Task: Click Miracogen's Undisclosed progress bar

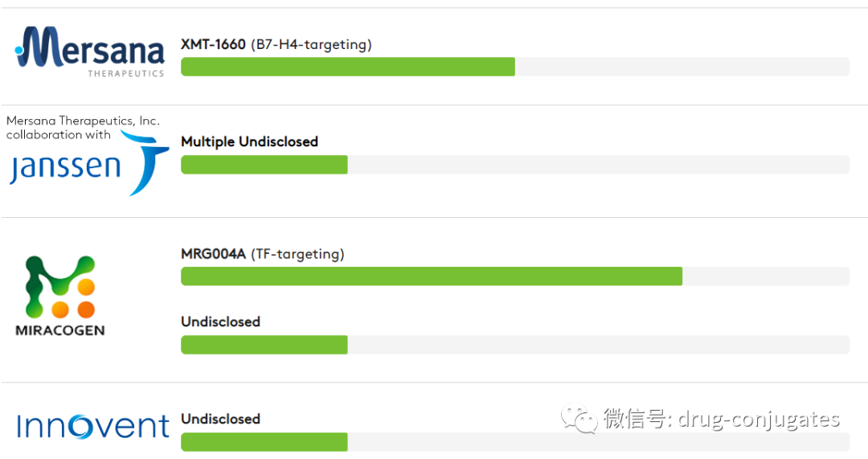Action: point(515,344)
